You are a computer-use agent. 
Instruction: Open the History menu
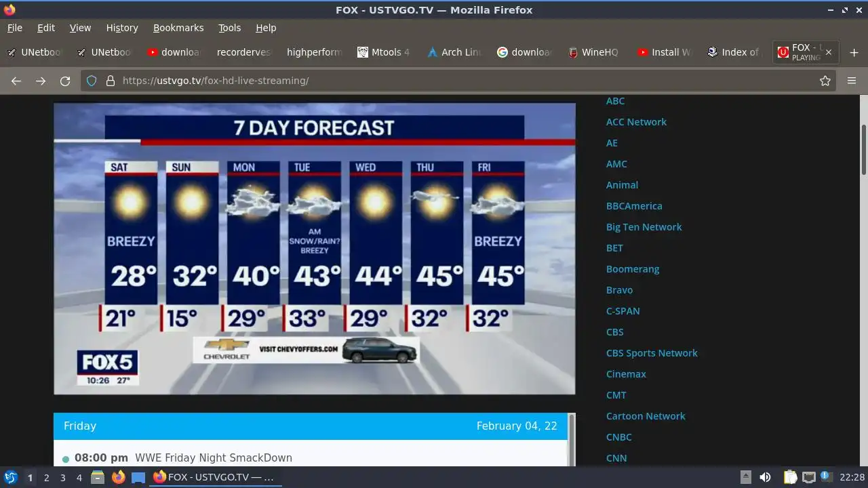(x=122, y=28)
